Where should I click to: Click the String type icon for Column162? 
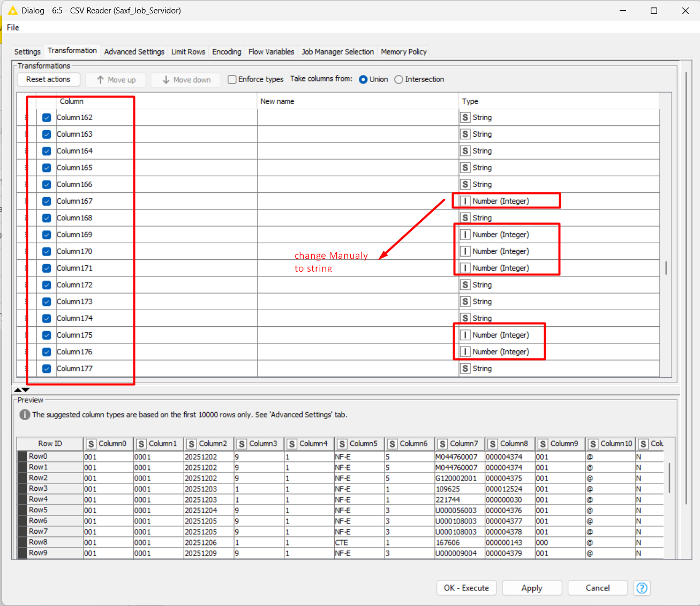[x=465, y=117]
